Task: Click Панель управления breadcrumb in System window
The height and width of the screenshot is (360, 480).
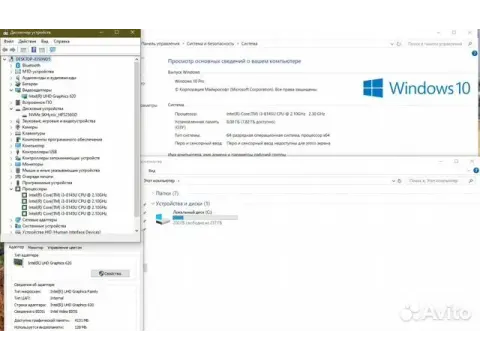Action: click(x=161, y=44)
